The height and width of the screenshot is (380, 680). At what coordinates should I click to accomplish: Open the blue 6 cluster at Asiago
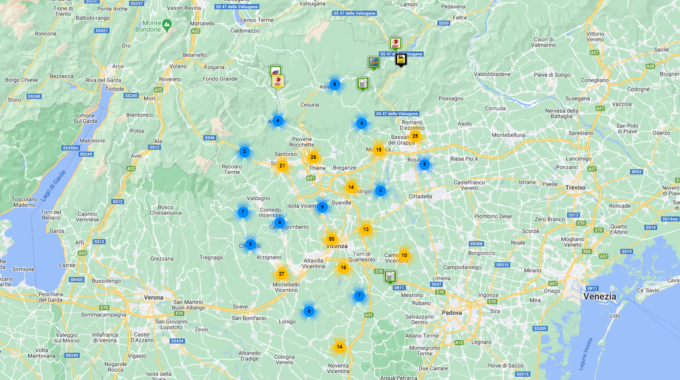tap(335, 84)
